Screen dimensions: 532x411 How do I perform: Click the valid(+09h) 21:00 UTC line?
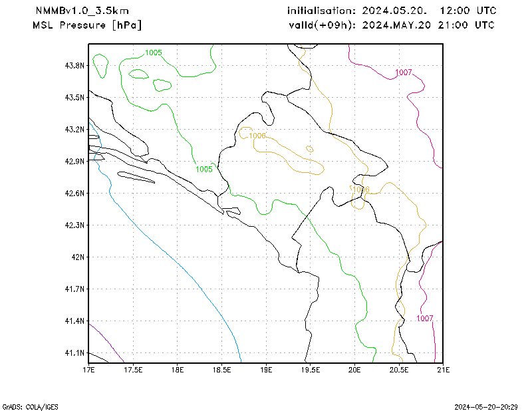[x=392, y=25]
